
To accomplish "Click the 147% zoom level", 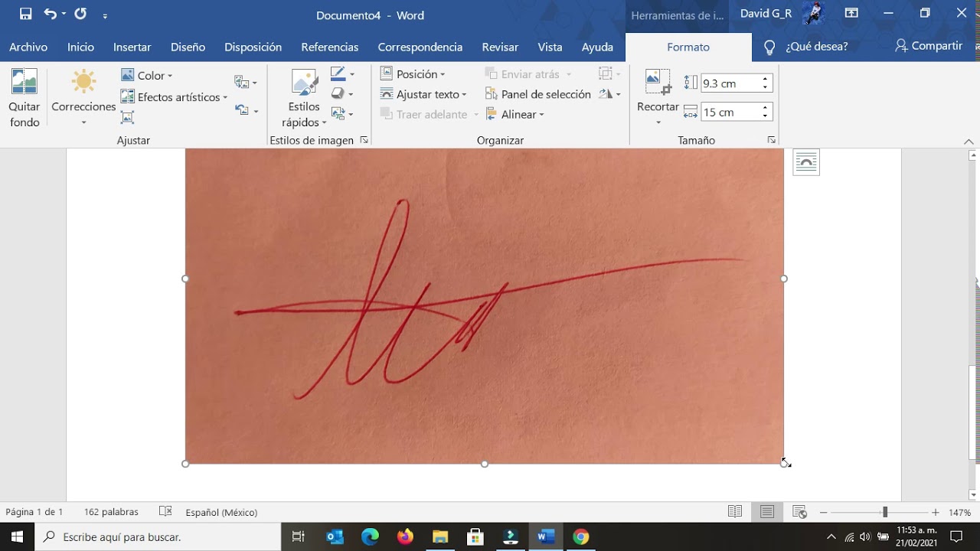I will (960, 512).
